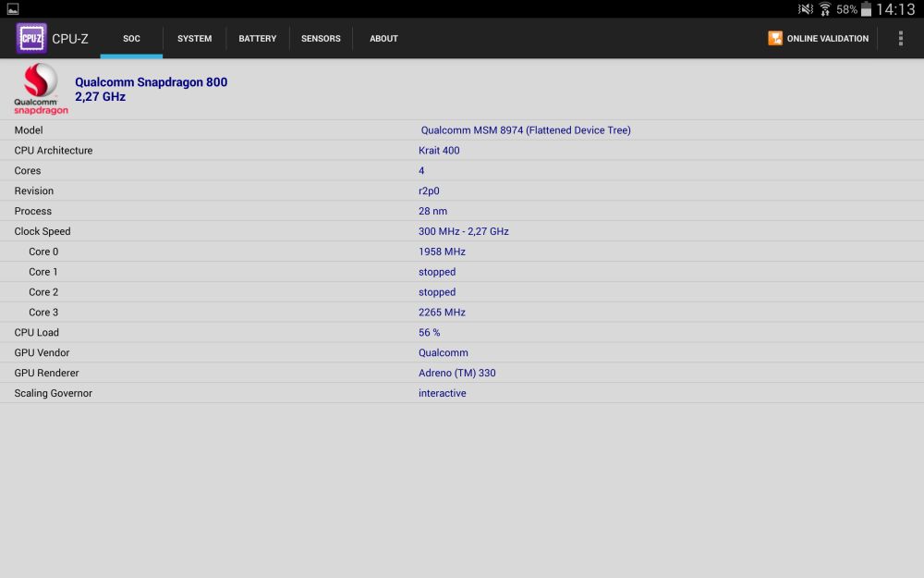Select the Qualcomm Snapdragon 800 heading

151,82
